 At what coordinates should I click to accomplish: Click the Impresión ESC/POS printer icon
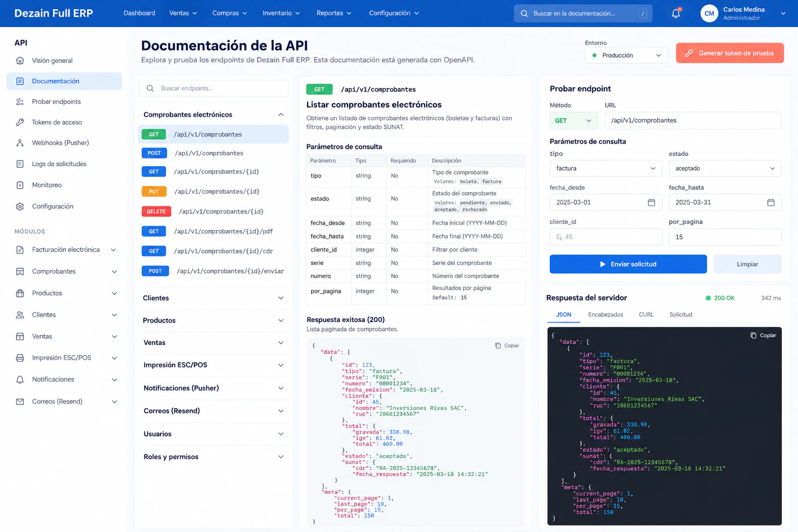click(20, 358)
